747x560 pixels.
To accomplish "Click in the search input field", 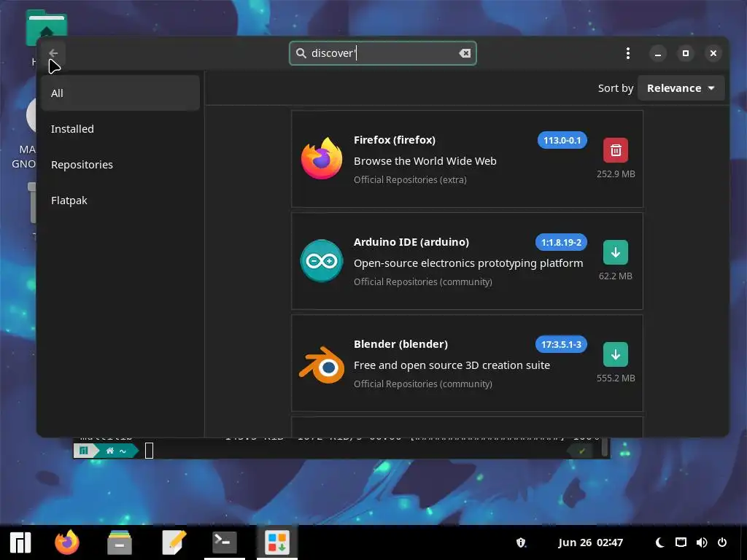I will [382, 53].
